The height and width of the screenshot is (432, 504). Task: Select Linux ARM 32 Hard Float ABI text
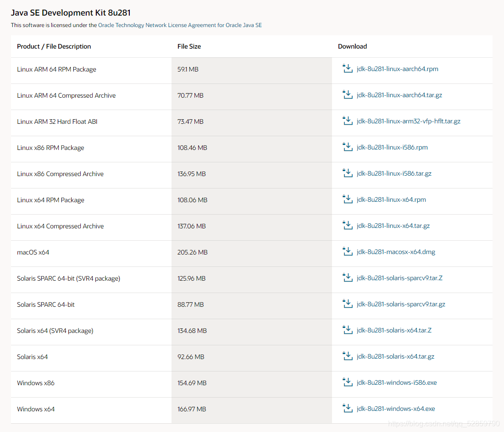pos(57,122)
